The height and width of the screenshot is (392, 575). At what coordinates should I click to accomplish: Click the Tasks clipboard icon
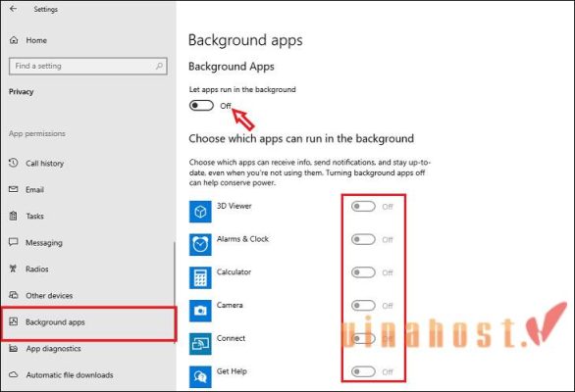13,216
